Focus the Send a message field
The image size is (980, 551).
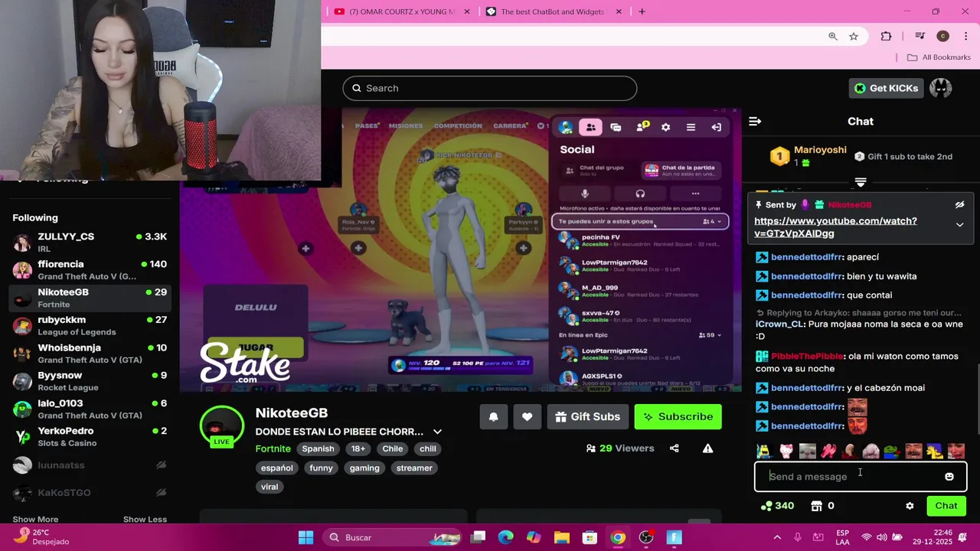pos(861,477)
